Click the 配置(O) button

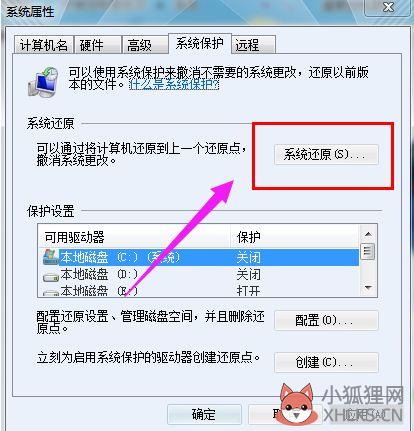[x=326, y=320]
